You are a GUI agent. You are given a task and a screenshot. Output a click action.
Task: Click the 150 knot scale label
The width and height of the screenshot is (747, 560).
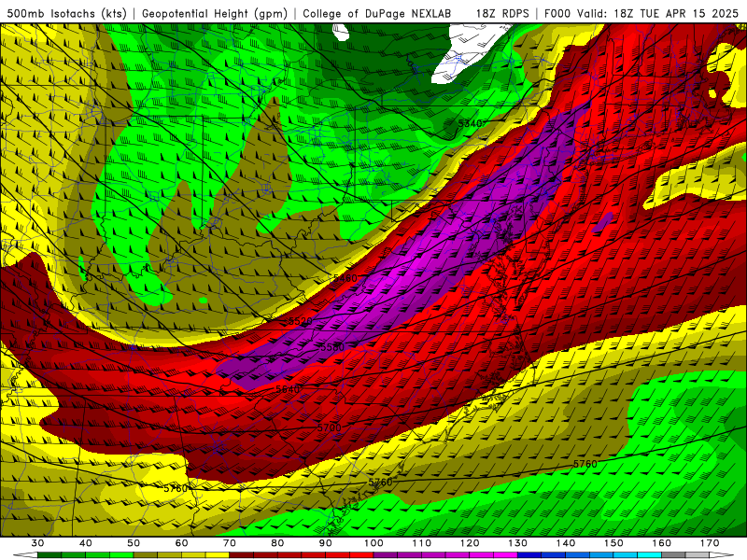point(613,543)
